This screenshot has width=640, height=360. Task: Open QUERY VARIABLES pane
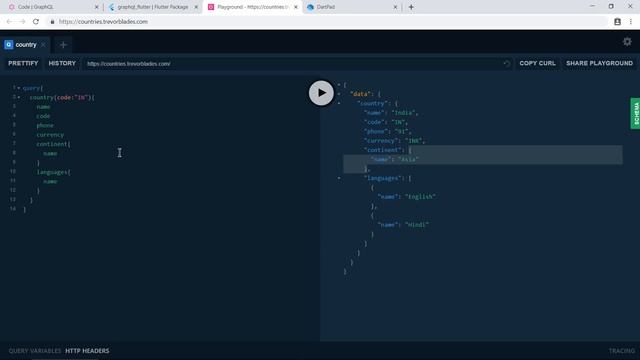click(35, 351)
